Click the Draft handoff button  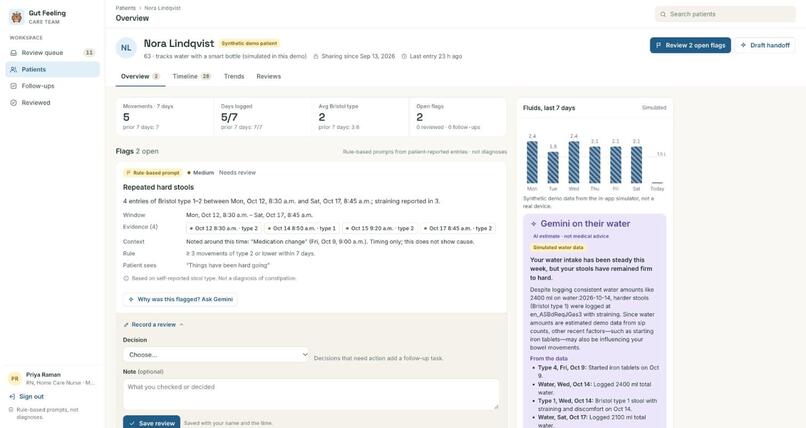(765, 45)
